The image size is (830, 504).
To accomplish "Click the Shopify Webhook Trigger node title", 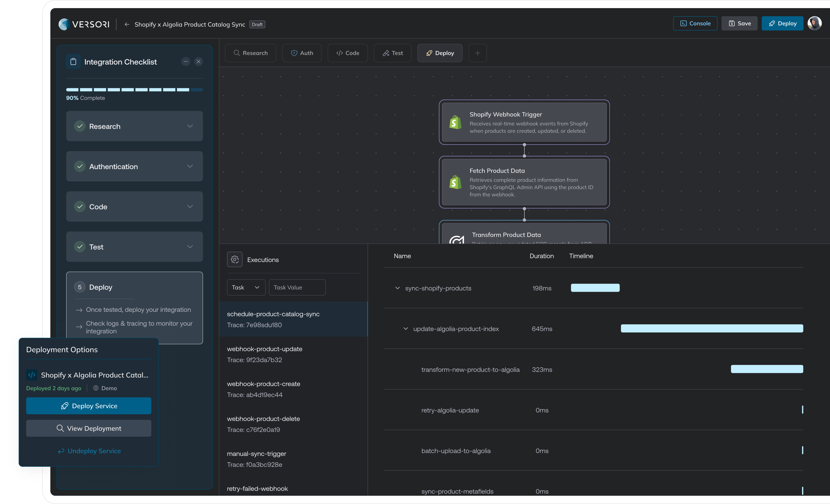I will [506, 114].
